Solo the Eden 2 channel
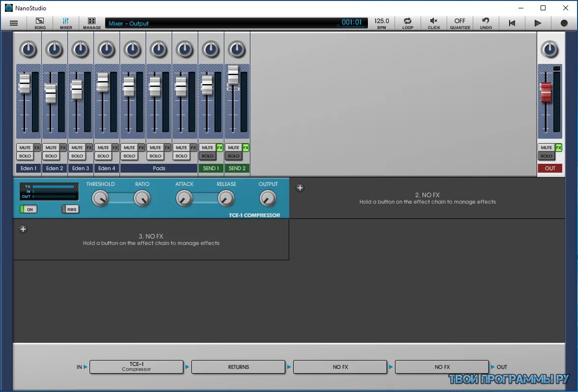The width and height of the screenshot is (578, 392). click(x=51, y=156)
